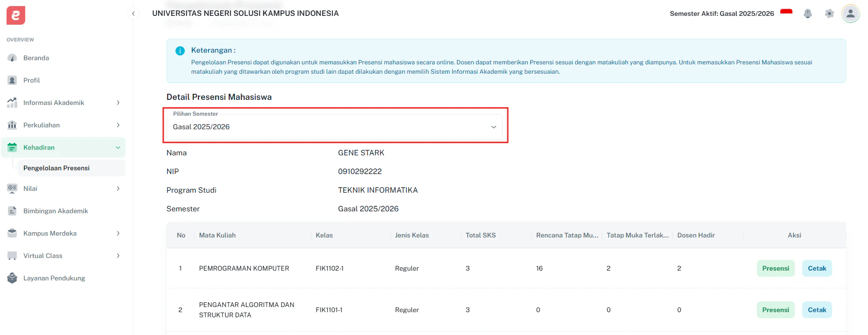Click Presensi for Pemrograman Komputer
The image size is (868, 335).
coord(776,268)
